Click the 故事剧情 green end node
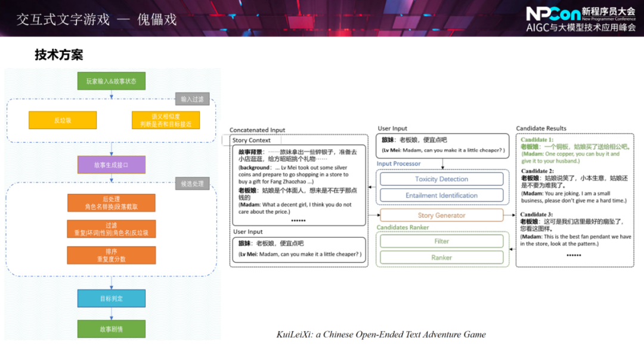The image size is (644, 363). coord(111,328)
